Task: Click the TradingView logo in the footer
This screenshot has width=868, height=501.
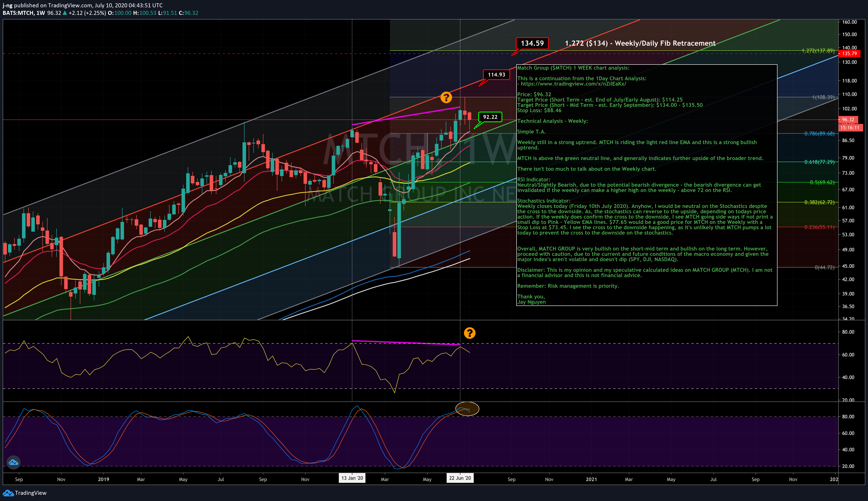Action: [24, 493]
